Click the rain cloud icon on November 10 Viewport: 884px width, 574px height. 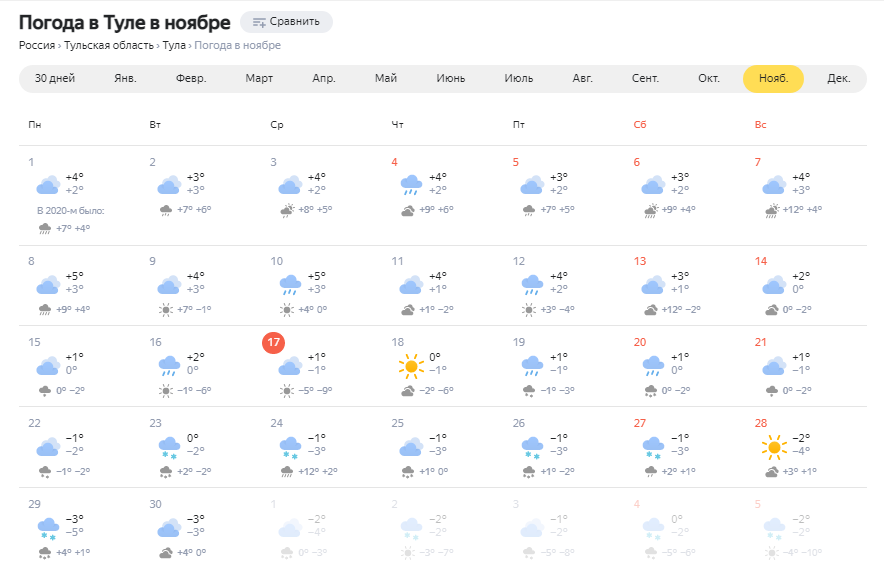tap(290, 285)
